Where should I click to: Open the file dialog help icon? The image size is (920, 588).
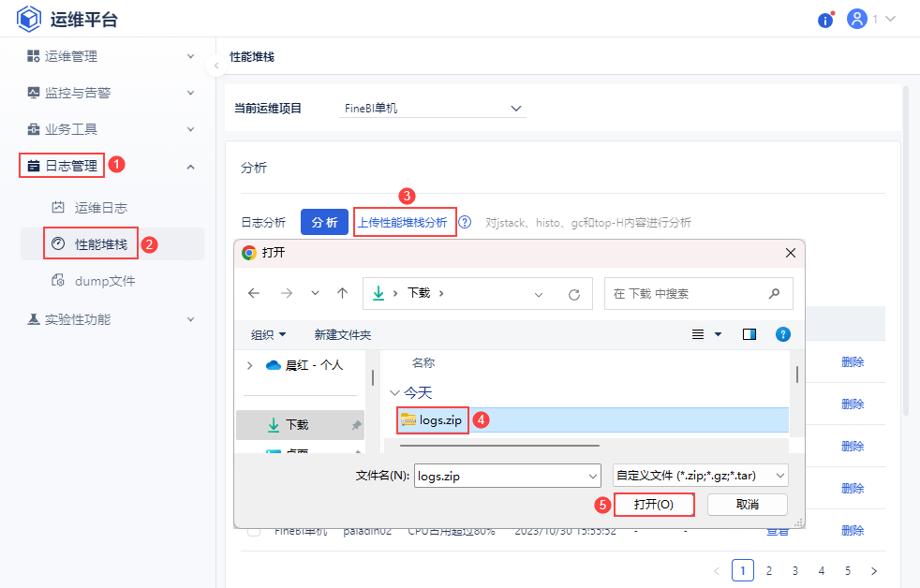tap(782, 334)
